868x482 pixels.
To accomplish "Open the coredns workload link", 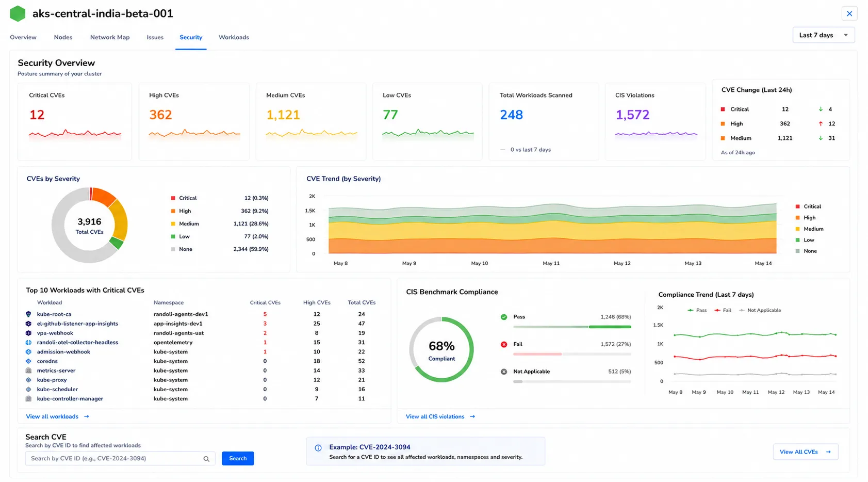I will (47, 361).
